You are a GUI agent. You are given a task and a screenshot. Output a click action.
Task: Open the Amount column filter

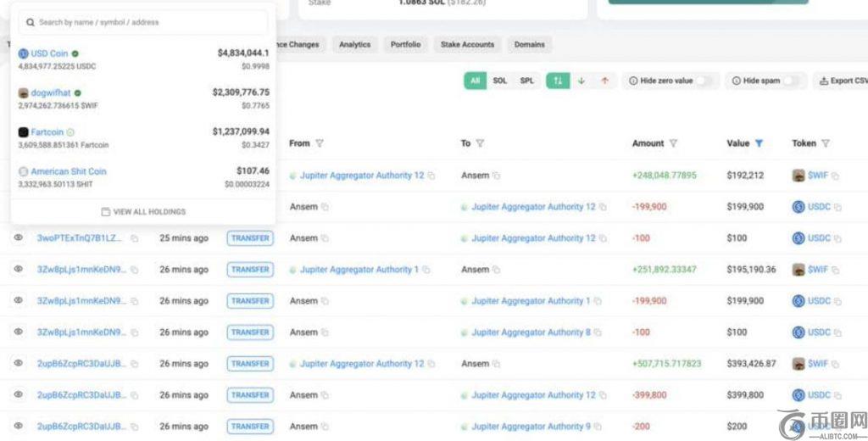pyautogui.click(x=673, y=143)
